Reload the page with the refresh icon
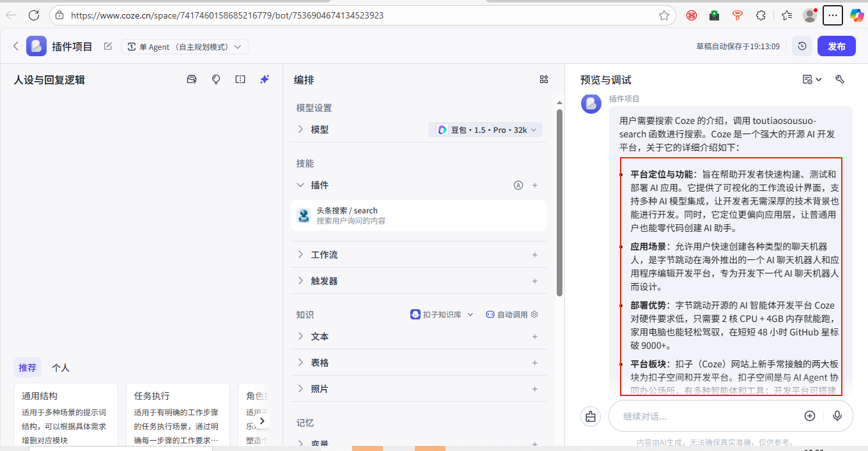 click(x=34, y=15)
